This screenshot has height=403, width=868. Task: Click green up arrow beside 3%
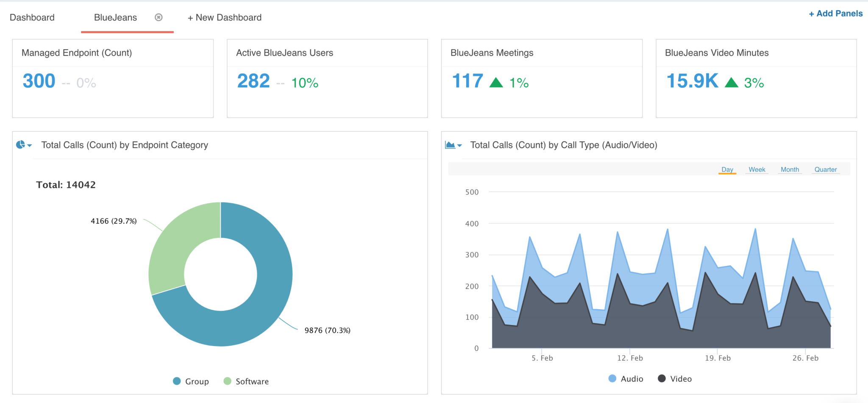click(732, 82)
